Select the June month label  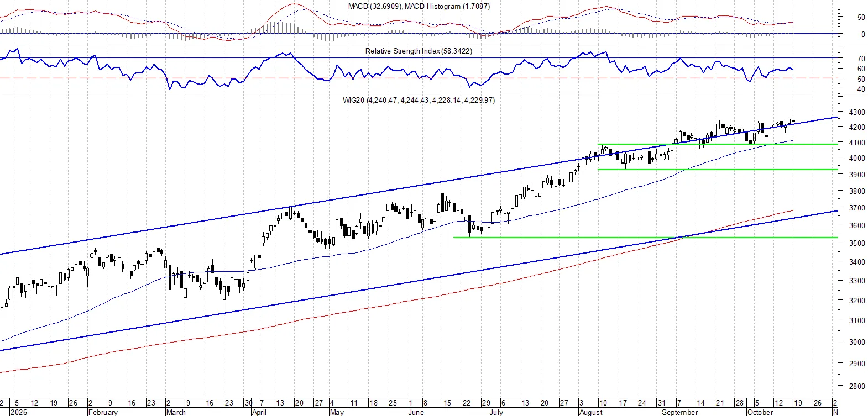click(x=415, y=412)
